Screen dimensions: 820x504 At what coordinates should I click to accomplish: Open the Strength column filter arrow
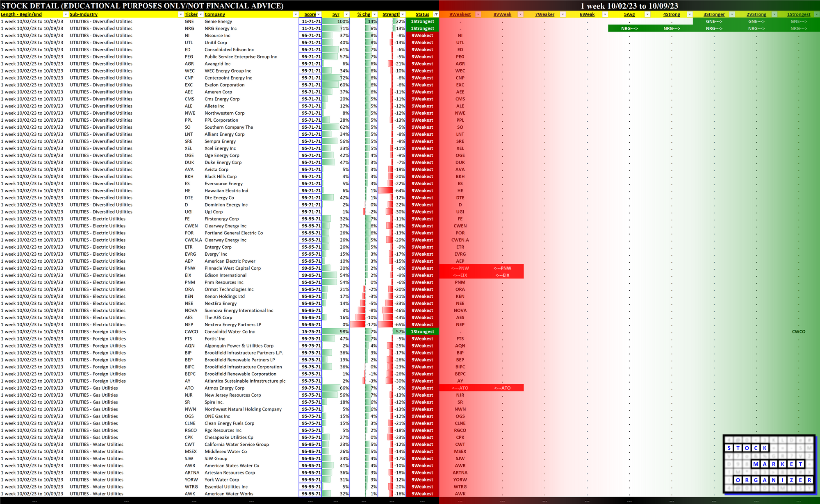pyautogui.click(x=403, y=14)
